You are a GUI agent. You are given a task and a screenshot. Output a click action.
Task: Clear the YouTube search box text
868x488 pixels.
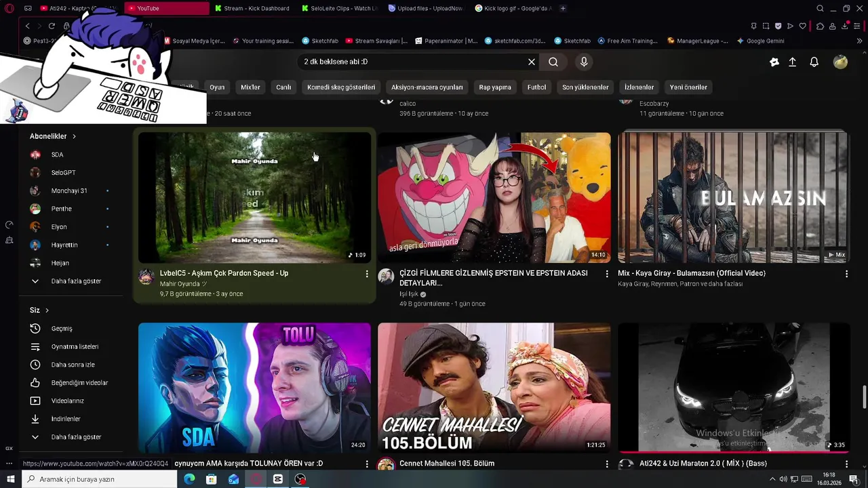click(x=532, y=62)
